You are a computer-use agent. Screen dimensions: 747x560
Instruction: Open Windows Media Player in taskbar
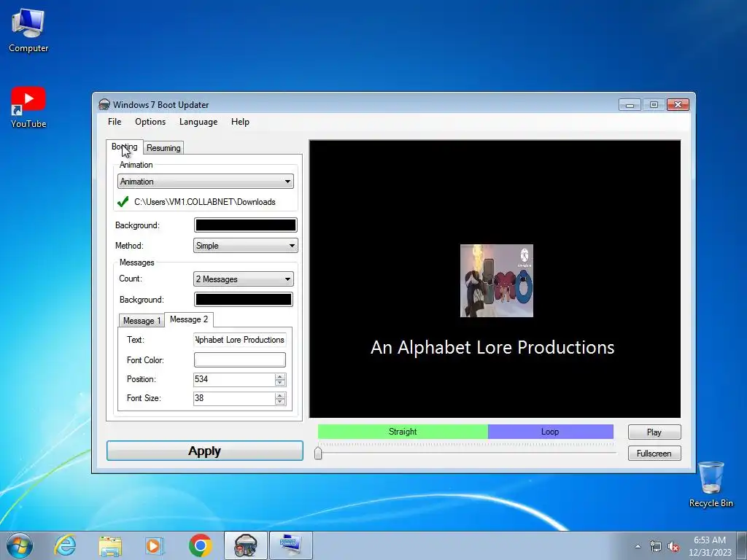pos(155,545)
